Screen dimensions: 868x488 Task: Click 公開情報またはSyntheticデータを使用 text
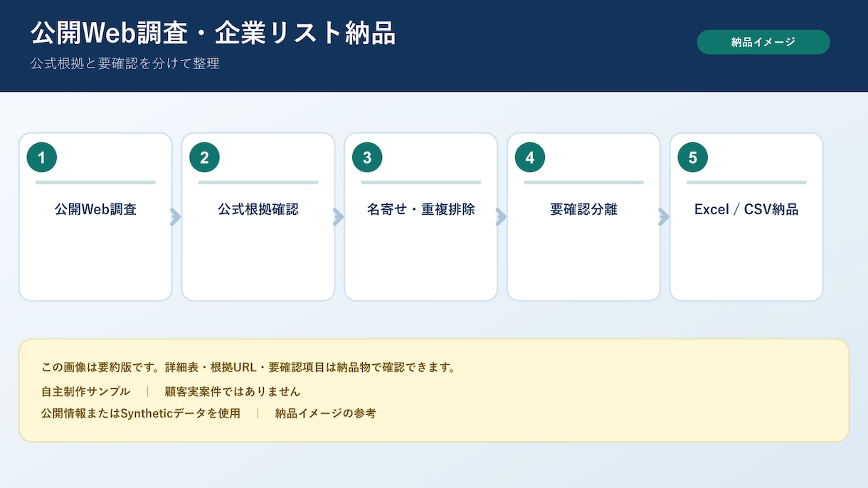pyautogui.click(x=141, y=413)
